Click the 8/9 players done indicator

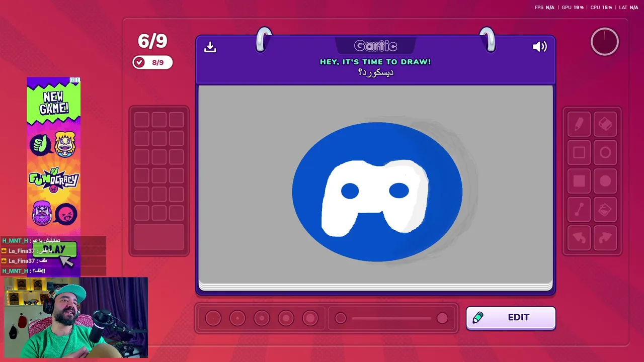point(152,62)
